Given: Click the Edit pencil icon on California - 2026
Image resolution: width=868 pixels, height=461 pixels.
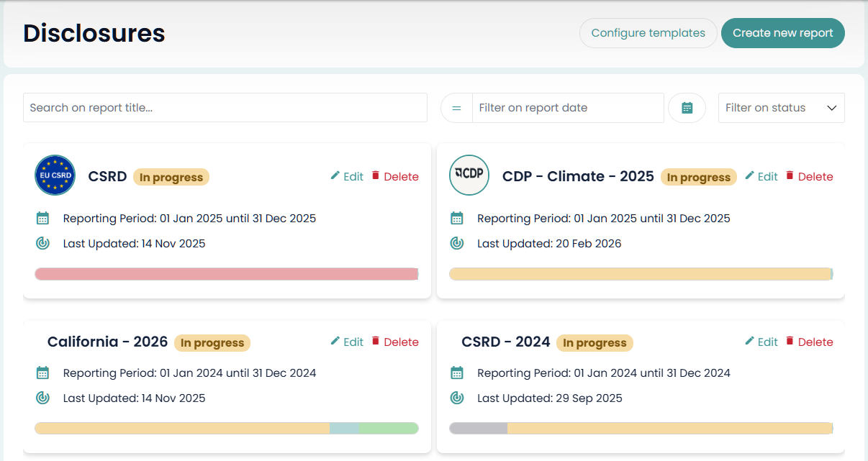Looking at the screenshot, I should 337,341.
